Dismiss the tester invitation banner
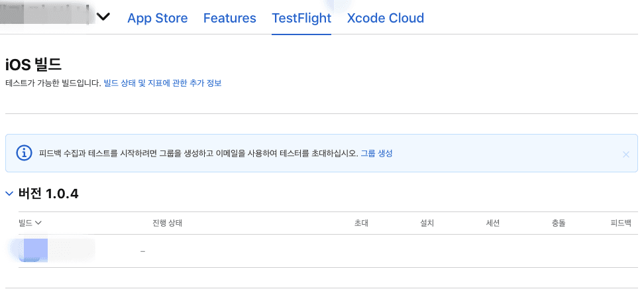 pos(625,154)
